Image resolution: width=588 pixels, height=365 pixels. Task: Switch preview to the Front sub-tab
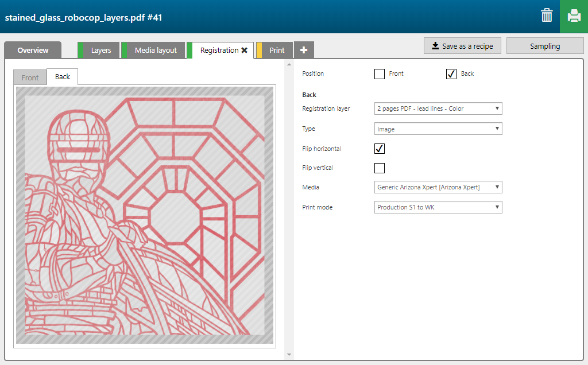30,77
